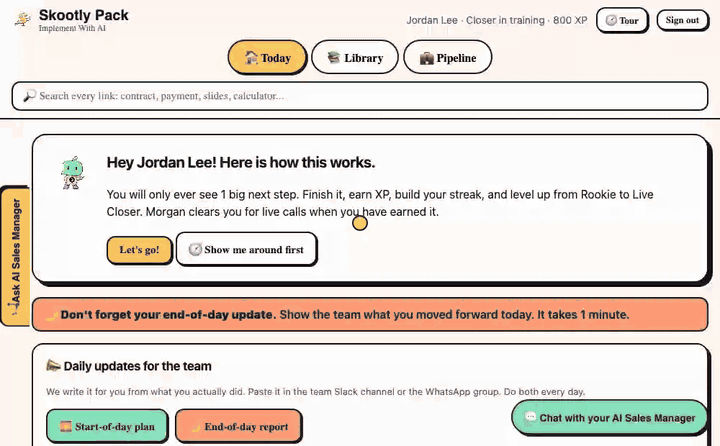Image resolution: width=720 pixels, height=446 pixels.
Task: Open Chat with your AI Sales Manager
Action: coord(609,418)
